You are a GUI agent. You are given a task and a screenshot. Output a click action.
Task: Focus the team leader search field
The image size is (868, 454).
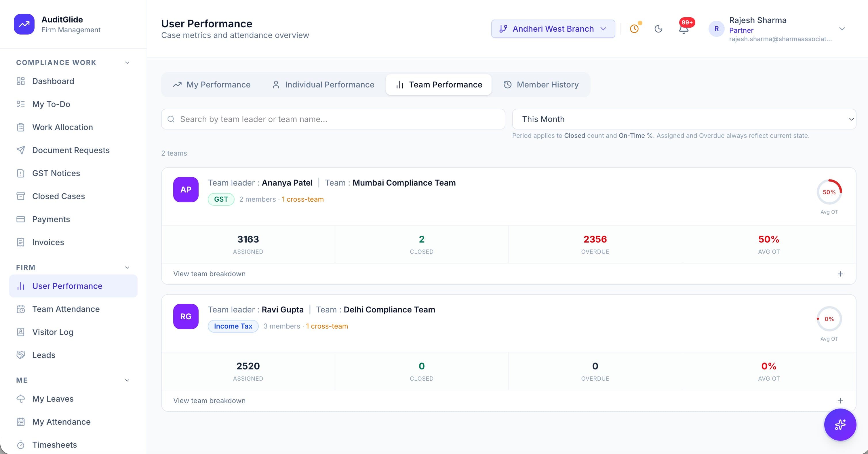click(x=333, y=119)
